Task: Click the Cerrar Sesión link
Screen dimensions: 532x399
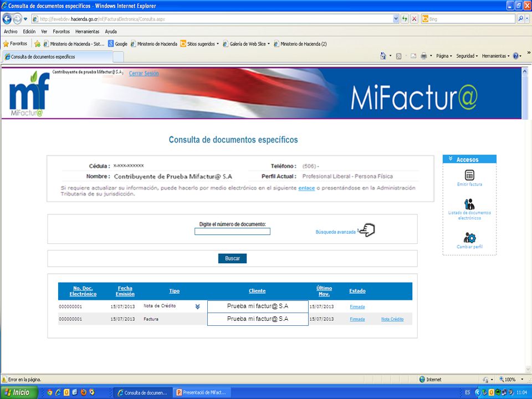Action: point(144,73)
